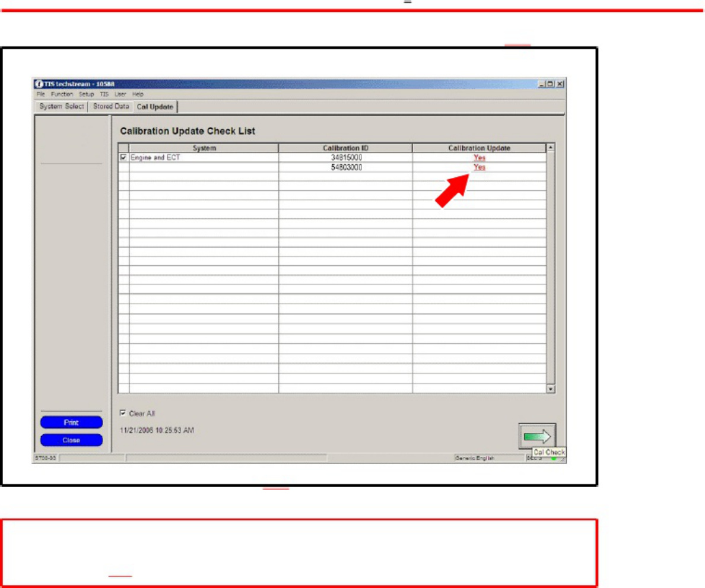Open the Function menu
Image resolution: width=705 pixels, height=588 pixels.
tap(62, 94)
